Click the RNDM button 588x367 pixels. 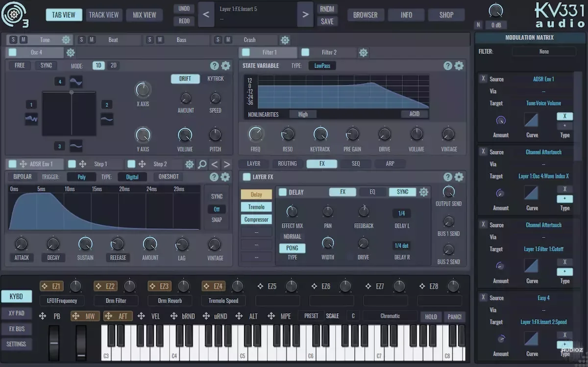327,9
